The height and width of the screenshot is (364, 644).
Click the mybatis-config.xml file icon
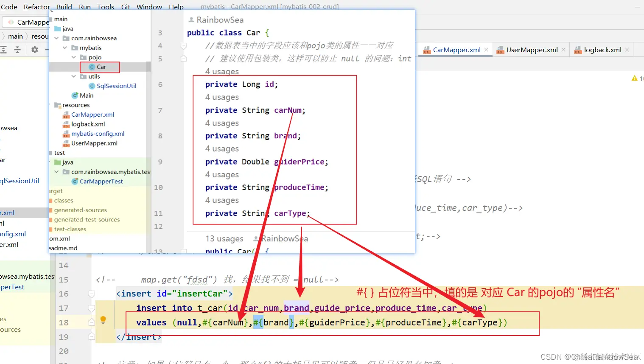[x=66, y=134]
